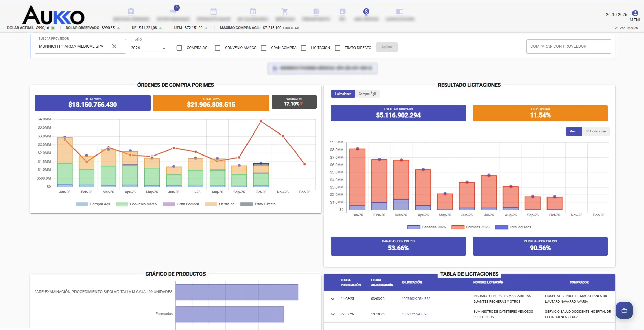Open the wallet navigation icon
644x330 pixels.
(x=316, y=12)
